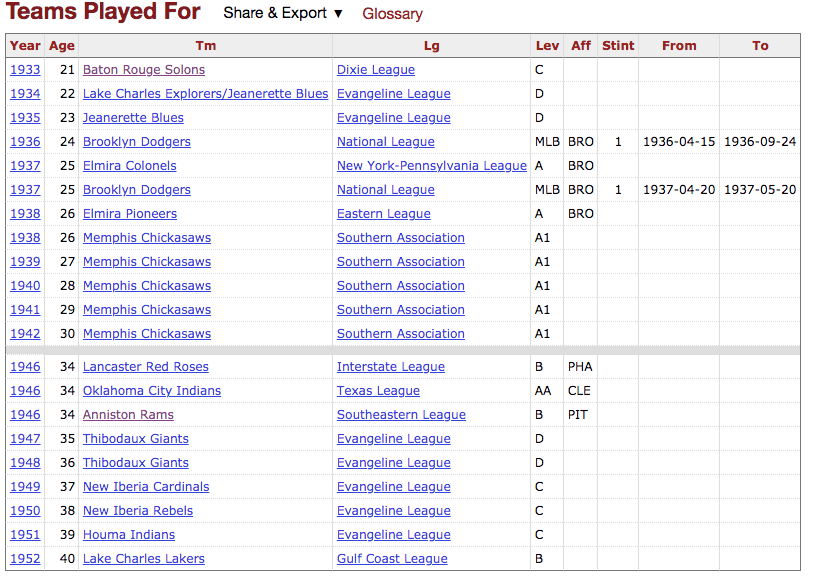This screenshot has width=813, height=585.
Task: Open the Glossary link
Action: [x=392, y=14]
